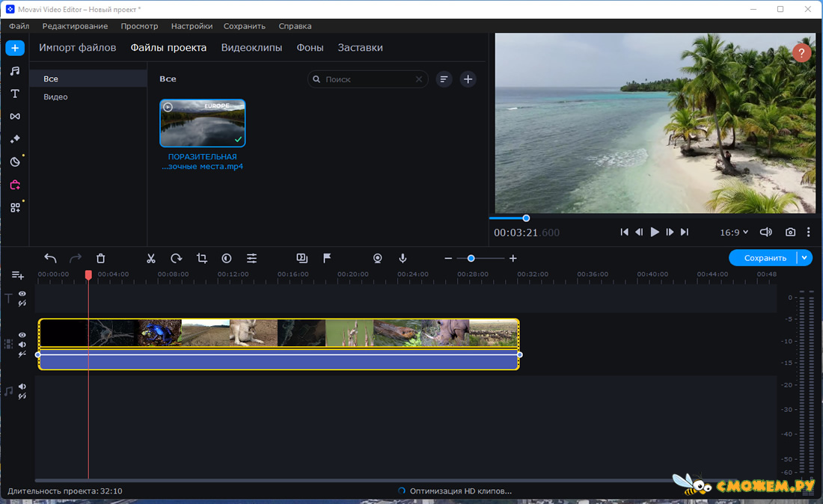The image size is (823, 504).
Task: Toggle linking on the music track
Action: pyautogui.click(x=22, y=396)
